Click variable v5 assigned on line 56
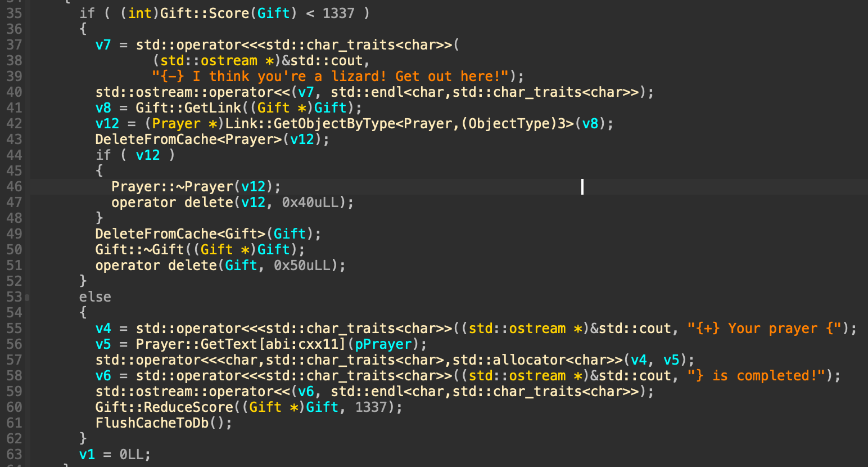Screen dimensions: 868x467 coord(103,344)
